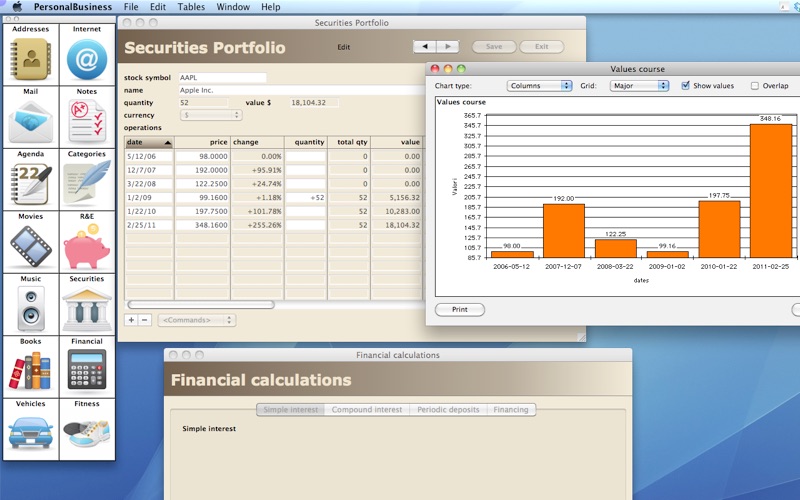Select the 10,283.00 value cell
The height and width of the screenshot is (500, 800).
(x=396, y=211)
